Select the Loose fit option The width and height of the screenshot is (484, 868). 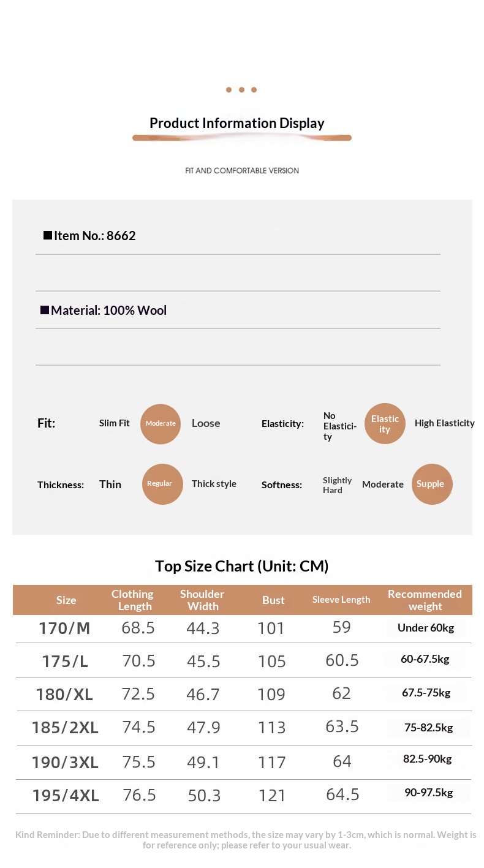pos(206,423)
